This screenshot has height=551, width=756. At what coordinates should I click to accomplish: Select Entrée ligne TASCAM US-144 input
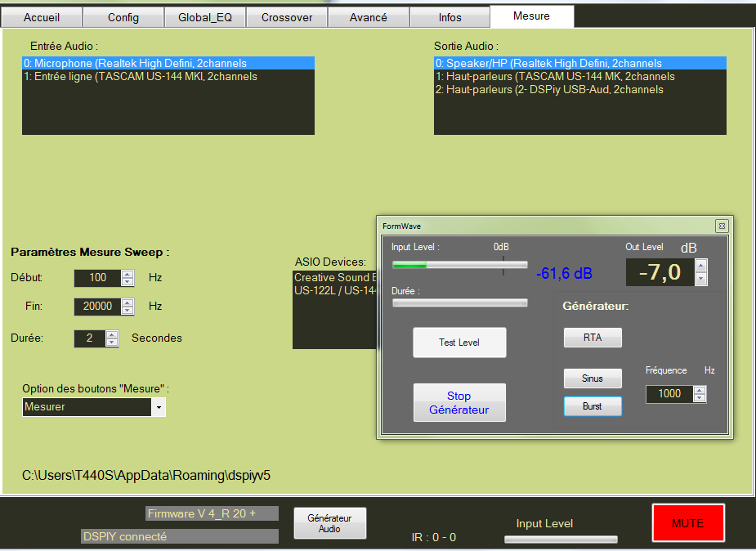(141, 77)
